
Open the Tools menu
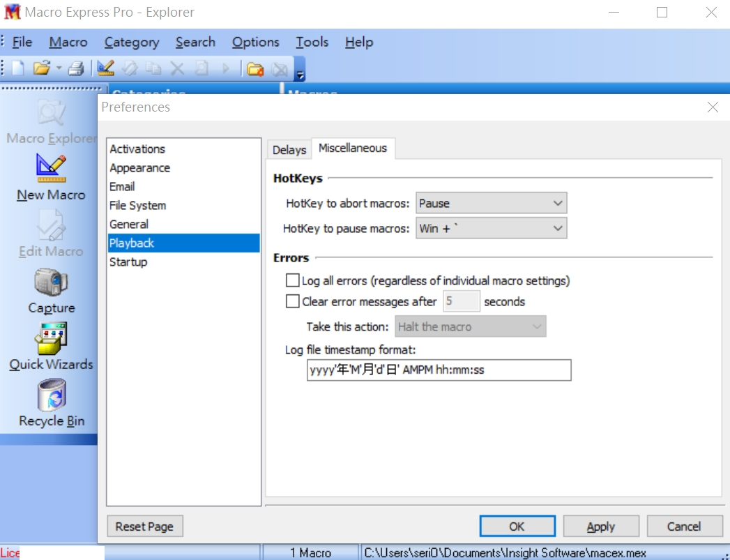[x=312, y=42]
